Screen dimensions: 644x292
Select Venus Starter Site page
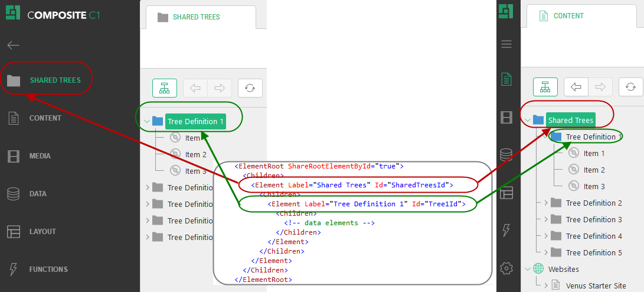tap(596, 286)
